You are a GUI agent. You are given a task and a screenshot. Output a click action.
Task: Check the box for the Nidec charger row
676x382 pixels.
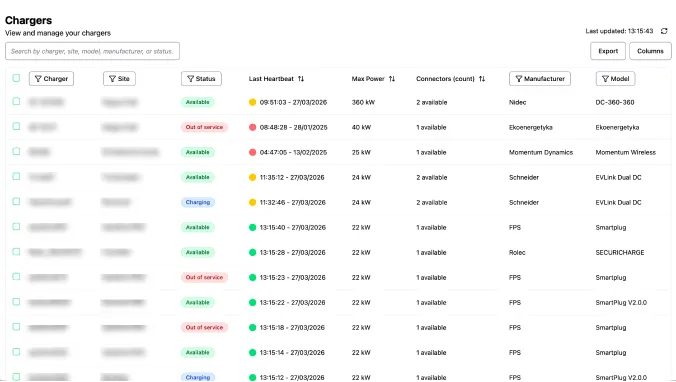tap(16, 101)
